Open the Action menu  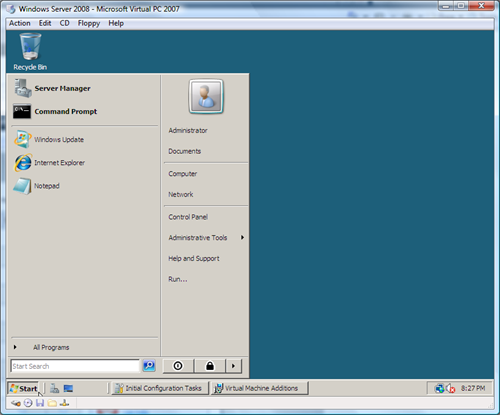point(20,23)
